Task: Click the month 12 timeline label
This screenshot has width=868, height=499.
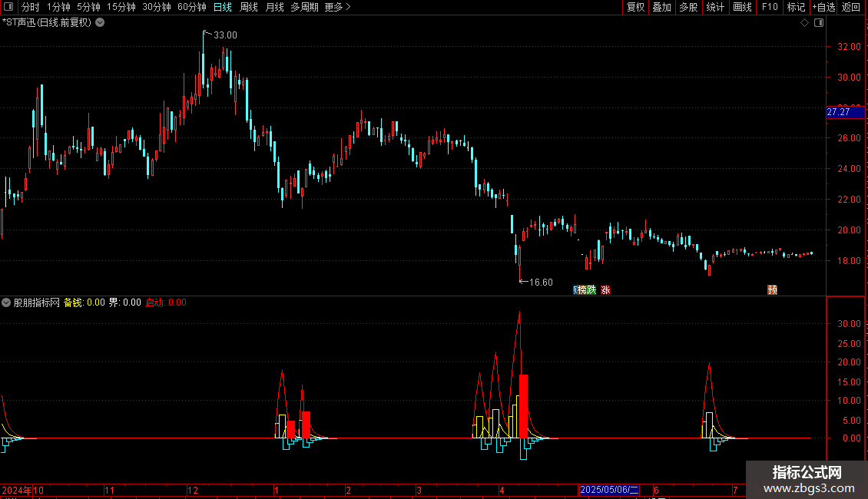Action: (193, 490)
